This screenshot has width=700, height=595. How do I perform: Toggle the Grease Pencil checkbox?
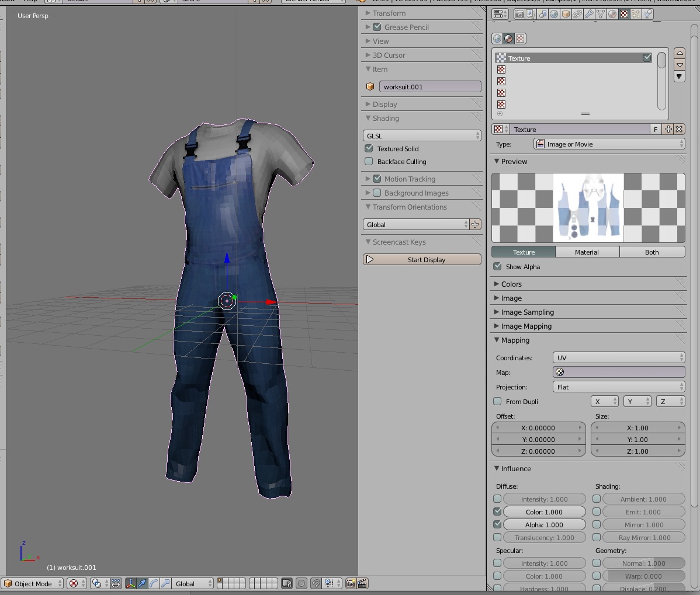pyautogui.click(x=377, y=27)
